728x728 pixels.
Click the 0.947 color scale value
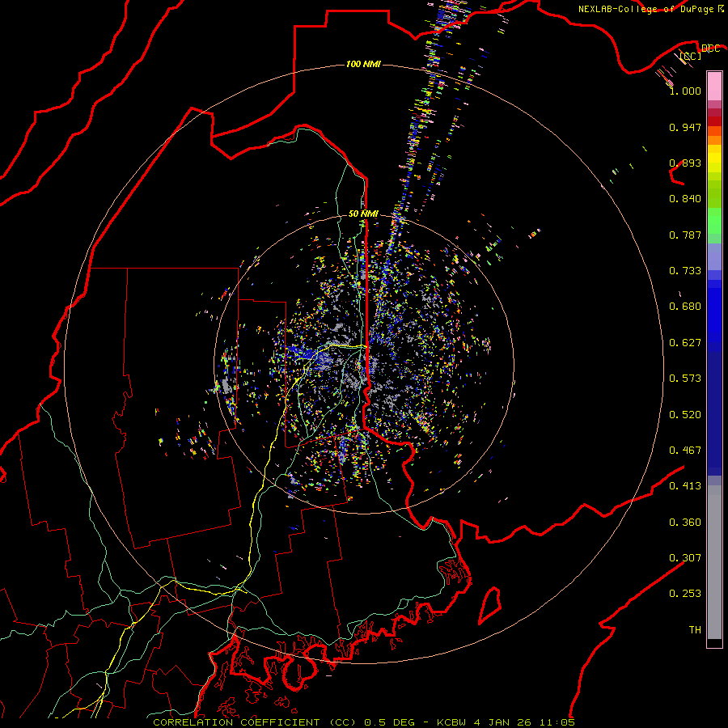coord(685,127)
